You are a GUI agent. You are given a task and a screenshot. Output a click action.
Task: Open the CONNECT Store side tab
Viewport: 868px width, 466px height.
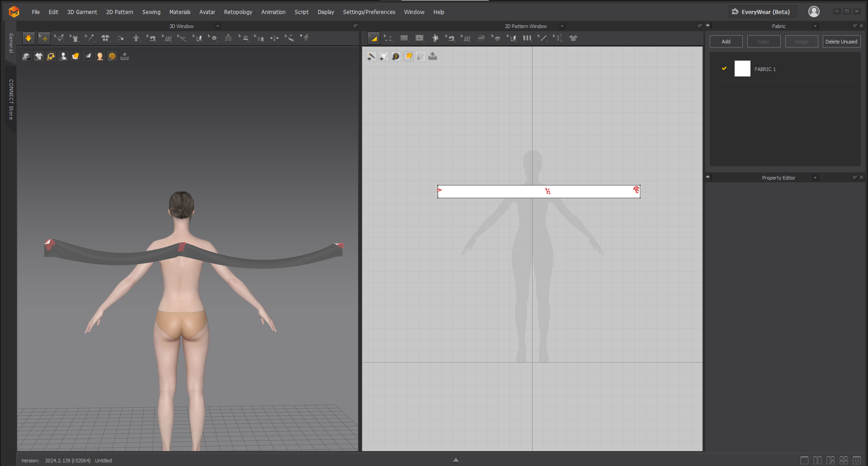[x=11, y=100]
